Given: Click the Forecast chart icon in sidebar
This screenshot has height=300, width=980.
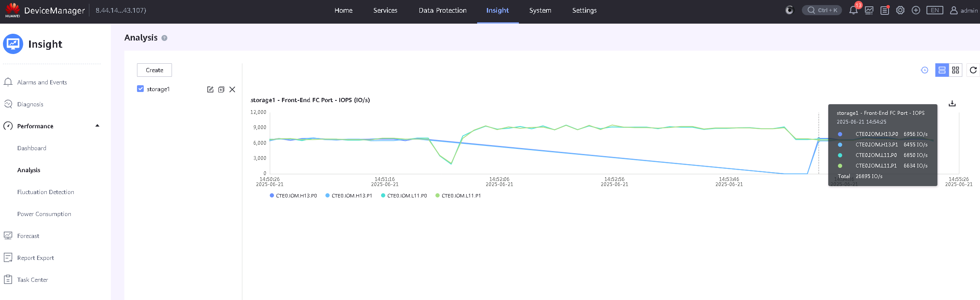Looking at the screenshot, I should pos(8,235).
